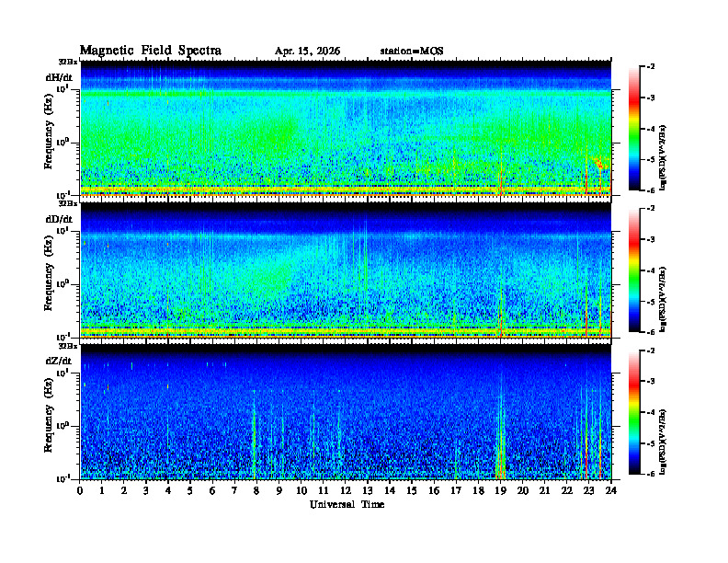Click the "15" hour tick label
The image size is (728, 563).
coord(412,490)
